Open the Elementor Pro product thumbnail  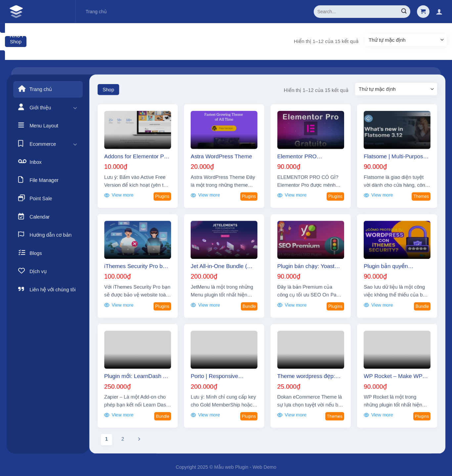pos(311,130)
